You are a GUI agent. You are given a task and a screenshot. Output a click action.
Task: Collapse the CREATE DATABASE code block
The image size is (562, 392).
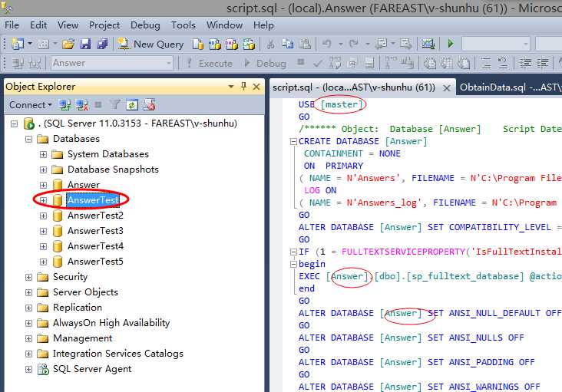point(293,141)
